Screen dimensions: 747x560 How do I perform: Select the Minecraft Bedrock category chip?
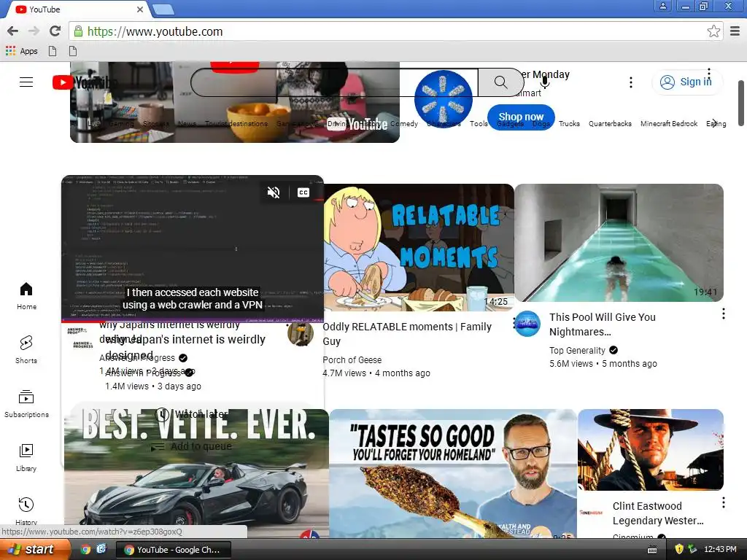669,124
